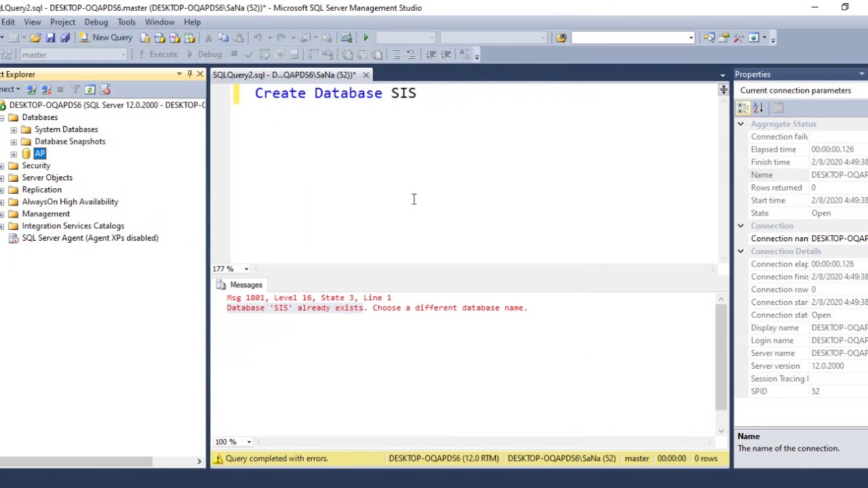This screenshot has width=868, height=488.
Task: Select SQL Server Agent node
Action: pyautogui.click(x=90, y=238)
